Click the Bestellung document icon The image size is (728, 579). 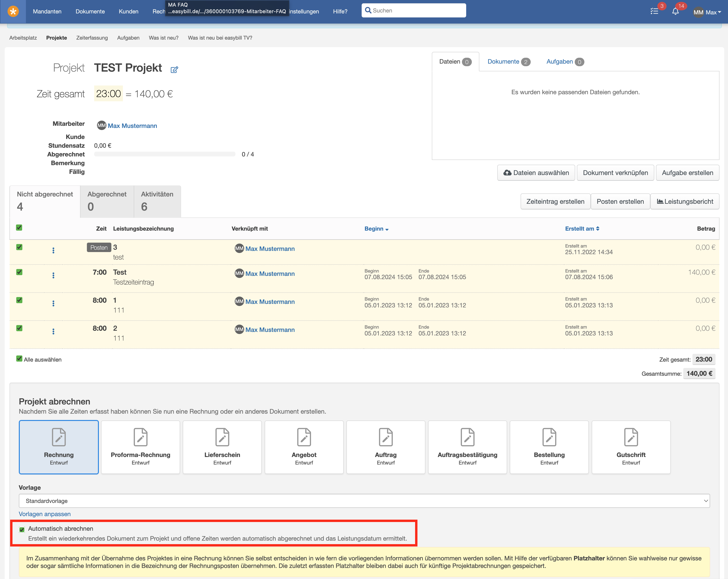pos(549,437)
